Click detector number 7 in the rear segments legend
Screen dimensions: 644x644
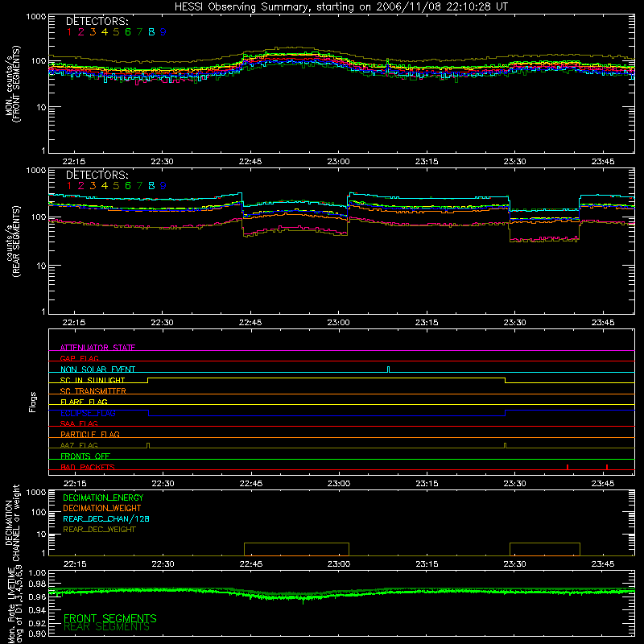pos(139,186)
